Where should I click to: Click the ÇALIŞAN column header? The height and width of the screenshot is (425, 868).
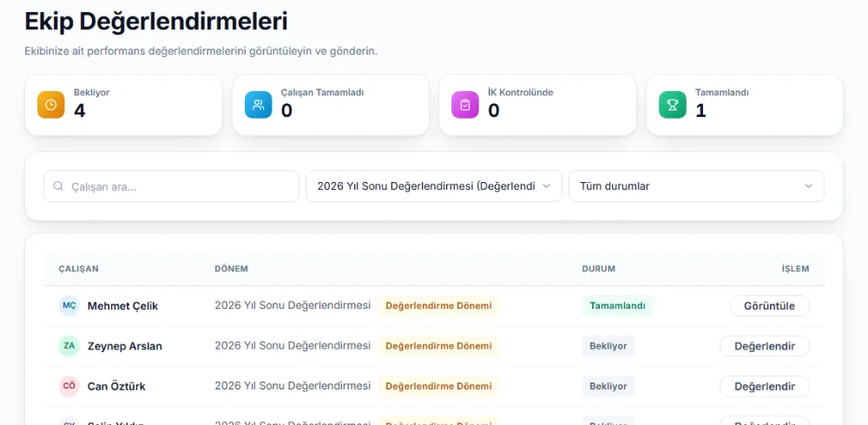pyautogui.click(x=79, y=269)
